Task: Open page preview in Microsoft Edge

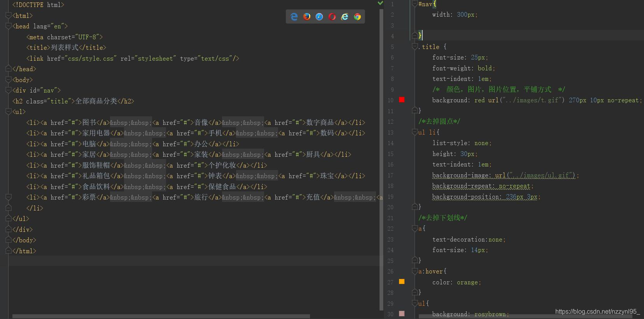Action: pos(294,16)
